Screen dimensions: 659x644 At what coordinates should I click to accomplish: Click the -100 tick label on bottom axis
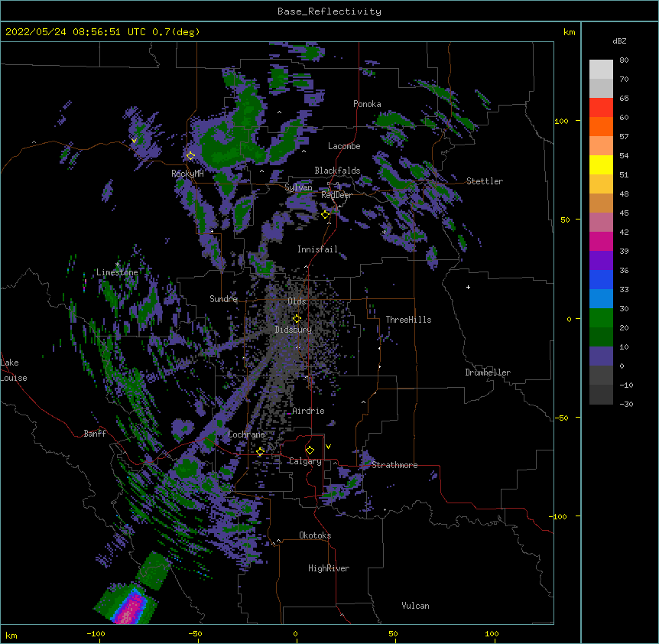tap(96, 633)
